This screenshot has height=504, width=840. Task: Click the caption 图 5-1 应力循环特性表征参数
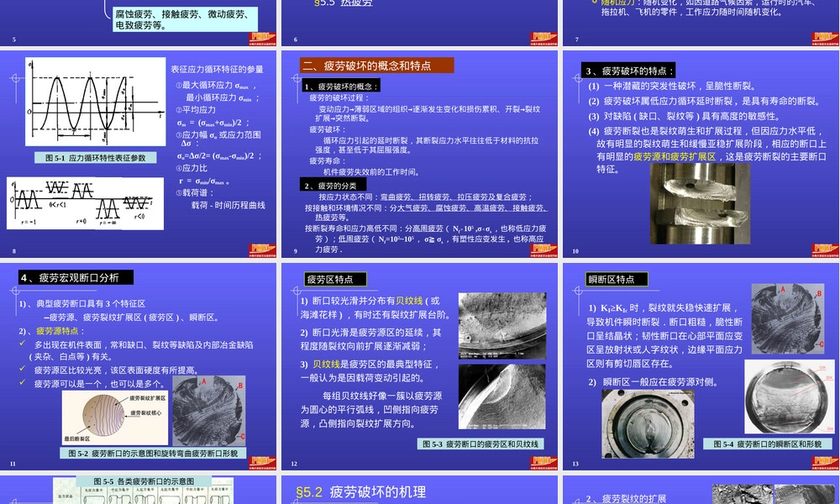click(96, 158)
